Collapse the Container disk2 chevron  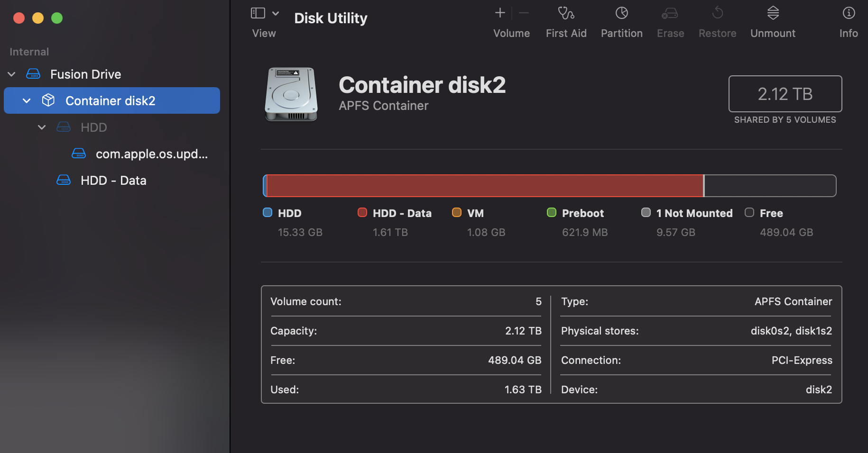tap(27, 101)
